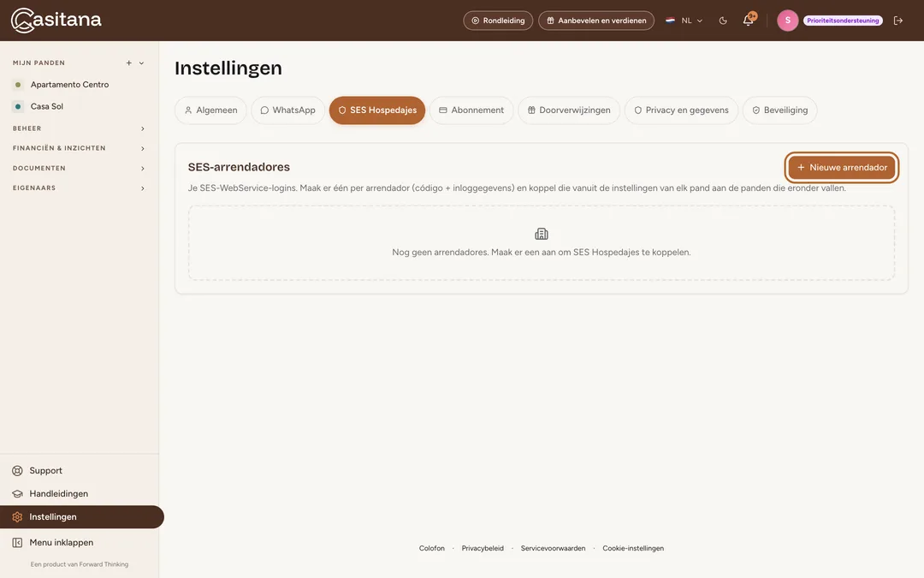Open the Beveiliging tab
This screenshot has width=924, height=578.
coord(779,110)
